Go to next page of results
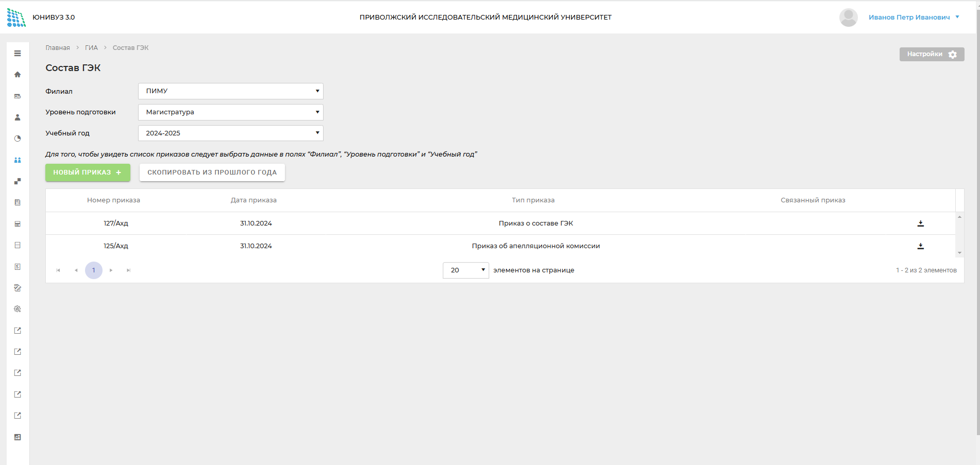 tap(111, 270)
